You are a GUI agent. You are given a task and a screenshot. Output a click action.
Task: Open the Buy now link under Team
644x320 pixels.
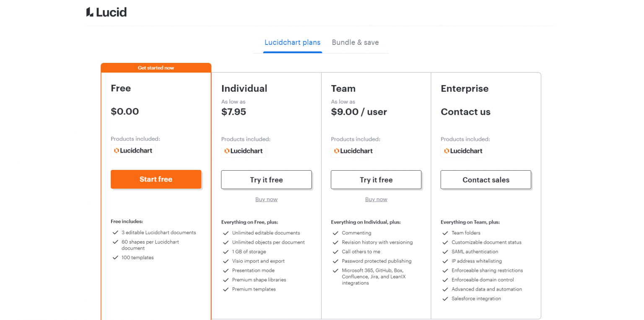[376, 199]
